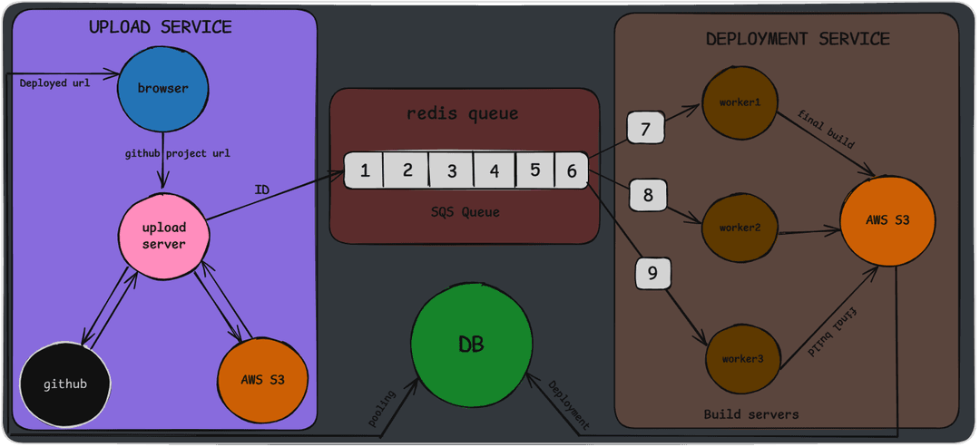980x447 pixels.
Task: Click the worker2 node
Action: coord(740,227)
